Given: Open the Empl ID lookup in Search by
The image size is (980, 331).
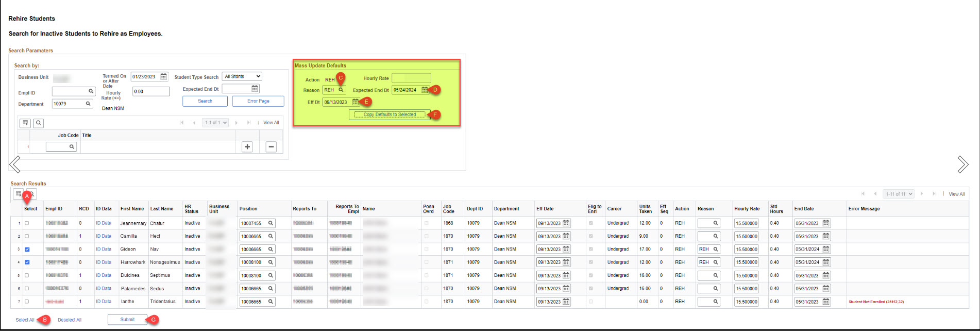Looking at the screenshot, I should [x=91, y=91].
